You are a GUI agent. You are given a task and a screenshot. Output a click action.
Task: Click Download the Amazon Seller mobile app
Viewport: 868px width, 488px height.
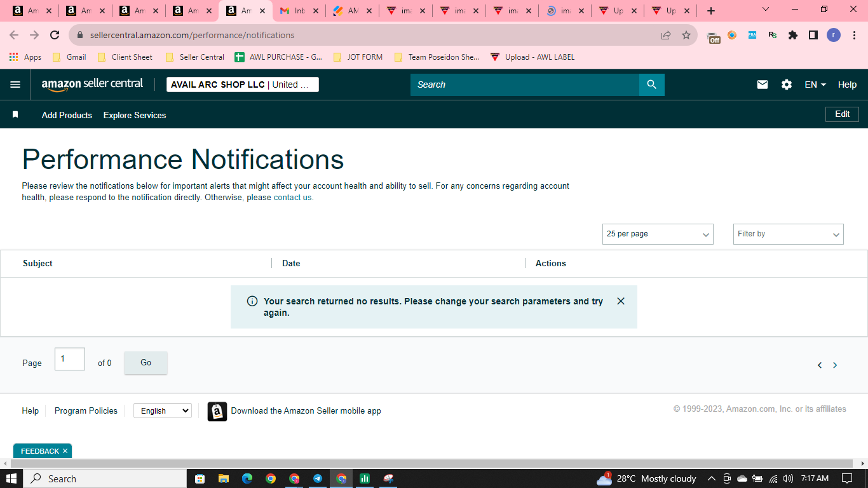pos(306,411)
